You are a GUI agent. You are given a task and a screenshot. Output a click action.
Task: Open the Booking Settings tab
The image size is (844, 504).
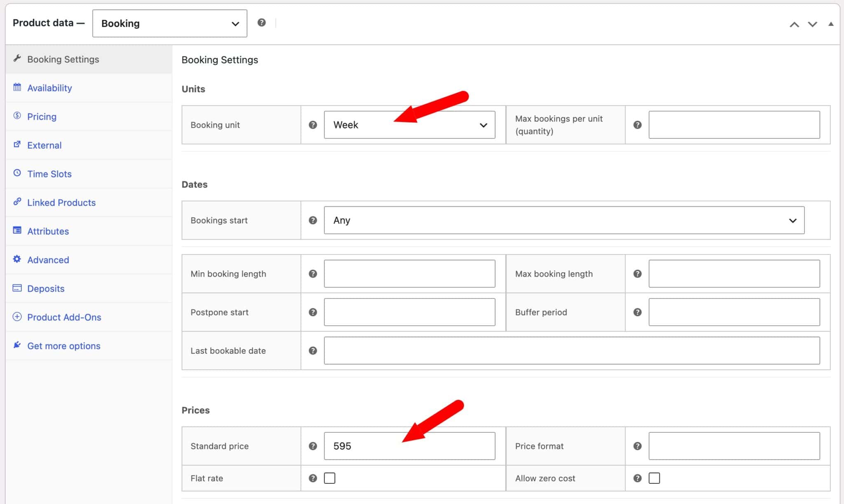coord(89,59)
